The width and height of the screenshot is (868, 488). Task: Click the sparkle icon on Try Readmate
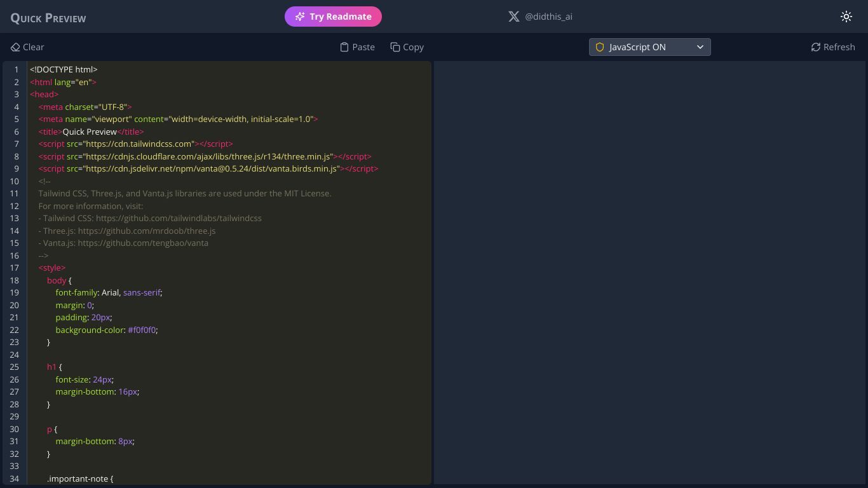point(300,17)
